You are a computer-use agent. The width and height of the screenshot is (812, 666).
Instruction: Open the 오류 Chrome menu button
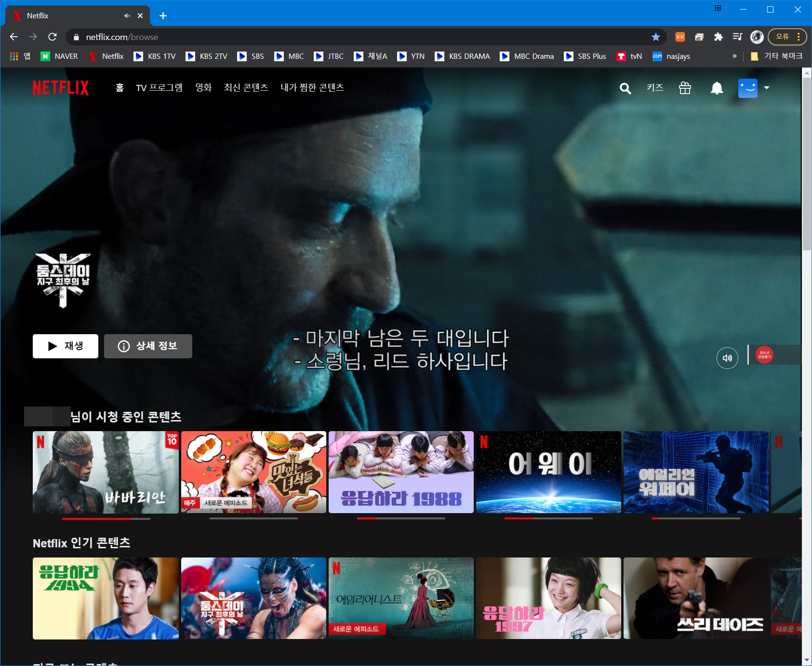click(787, 37)
